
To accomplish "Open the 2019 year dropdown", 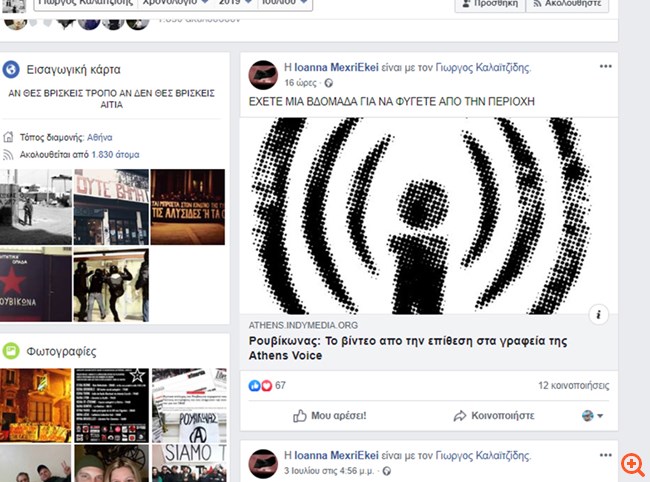I will [236, 4].
